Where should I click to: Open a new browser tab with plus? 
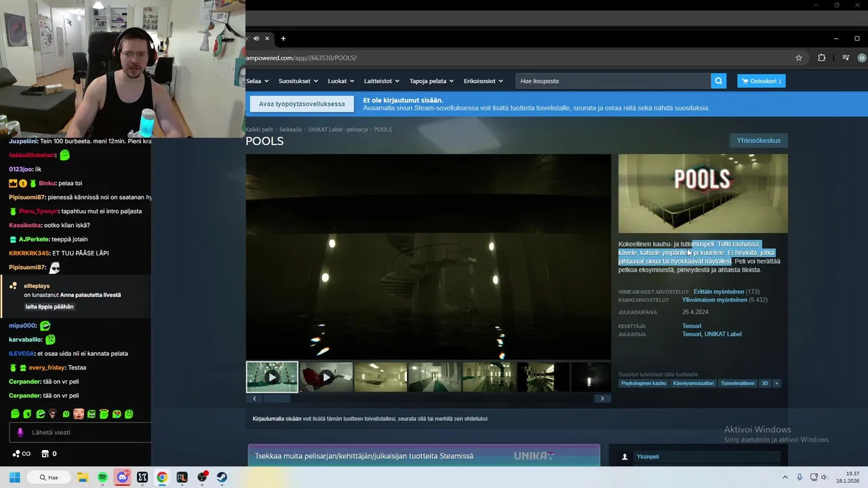coord(283,39)
